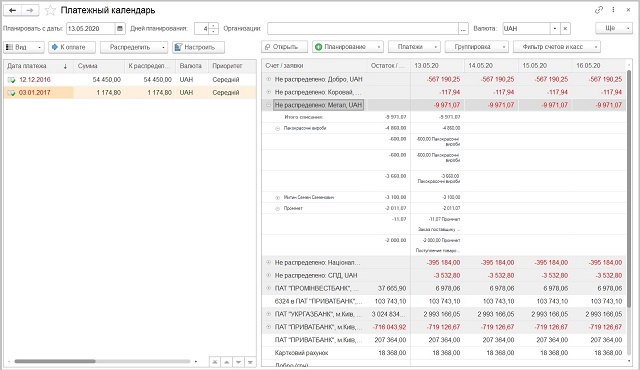Expand ПАТ ПРОМІНВЕСТБАНК account row
Viewport: 640px width, 370px height.
[x=269, y=288]
